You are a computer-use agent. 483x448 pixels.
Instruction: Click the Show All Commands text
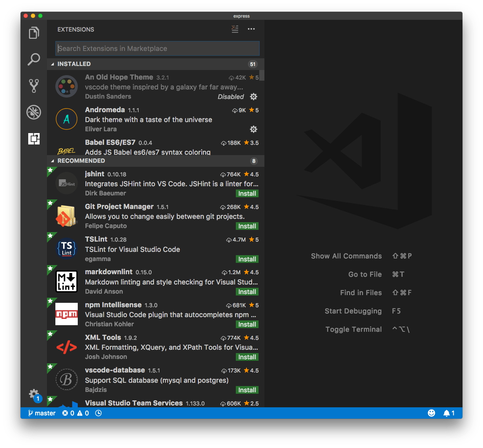click(347, 256)
